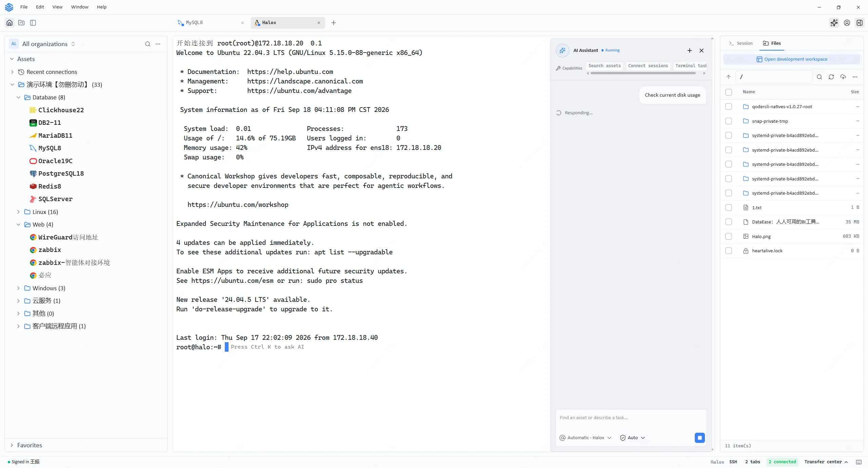
Task: Expand Recent connections
Action: click(12, 72)
